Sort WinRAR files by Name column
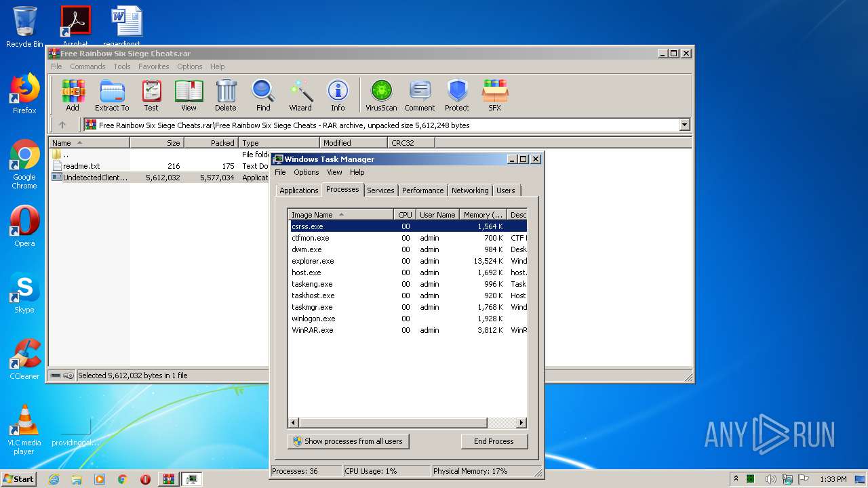 coord(89,143)
